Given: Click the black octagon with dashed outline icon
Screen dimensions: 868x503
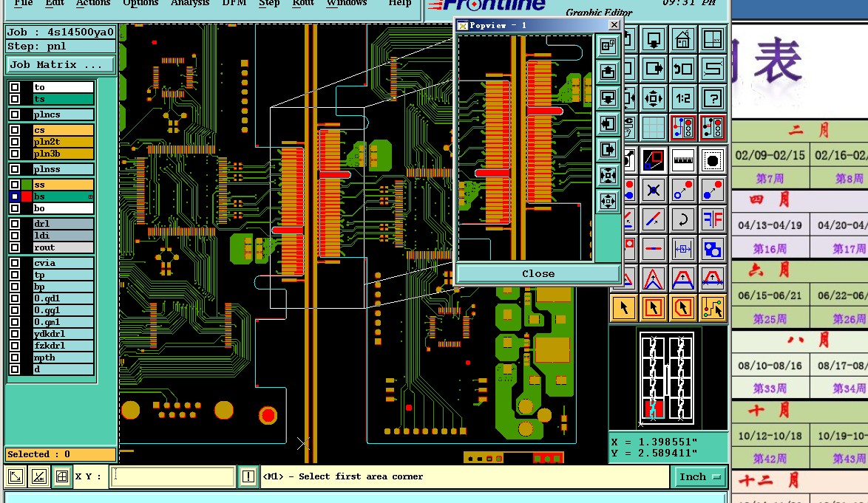Looking at the screenshot, I should point(713,161).
